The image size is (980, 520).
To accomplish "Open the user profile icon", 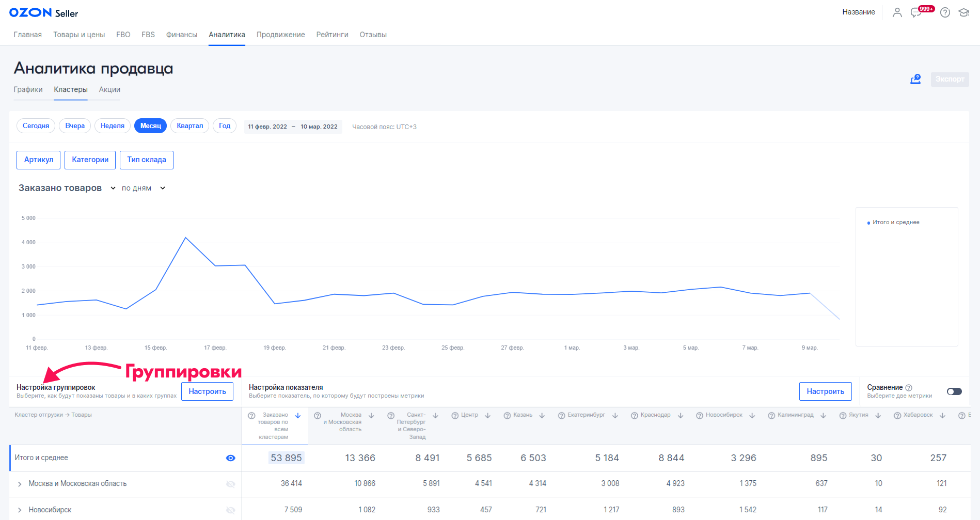I will 897,12.
